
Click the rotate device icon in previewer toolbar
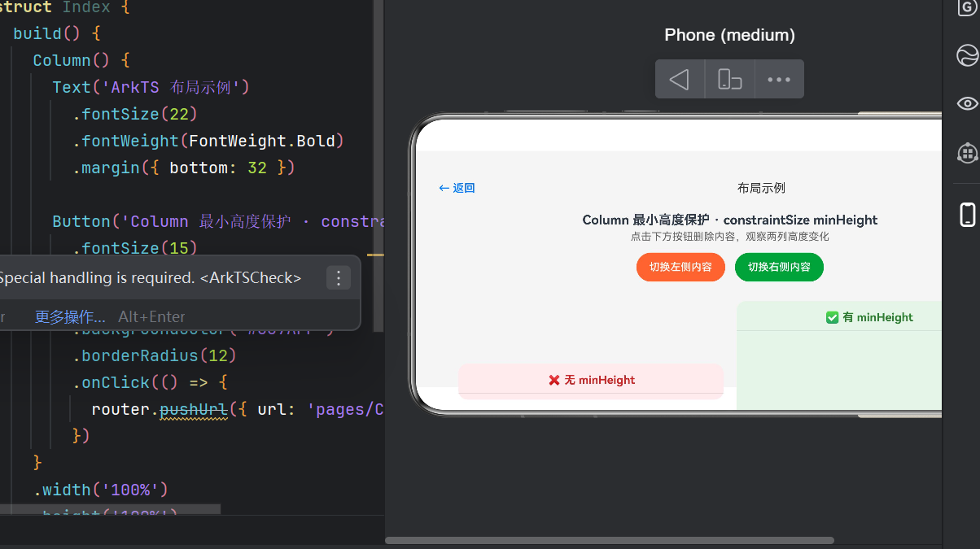(729, 79)
